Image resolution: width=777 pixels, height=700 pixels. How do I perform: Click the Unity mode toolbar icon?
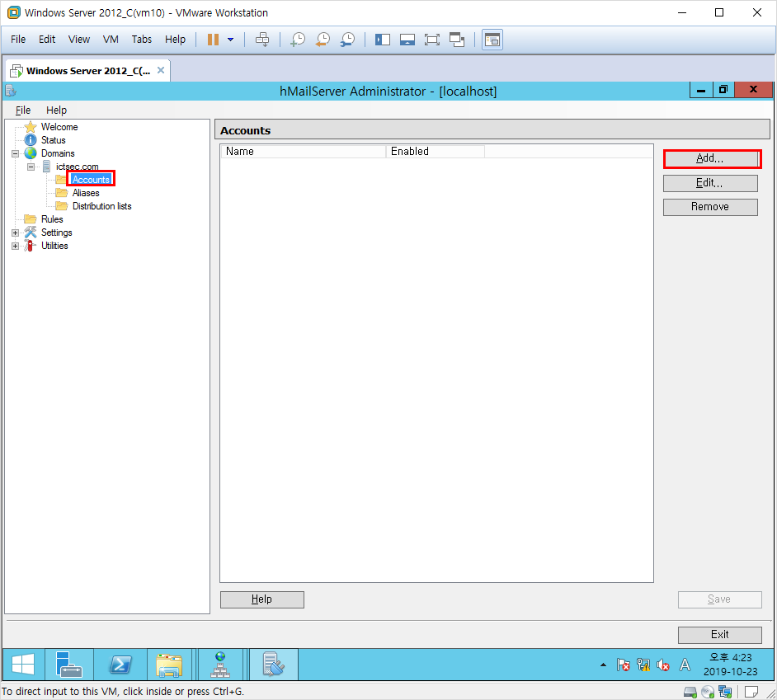point(457,40)
